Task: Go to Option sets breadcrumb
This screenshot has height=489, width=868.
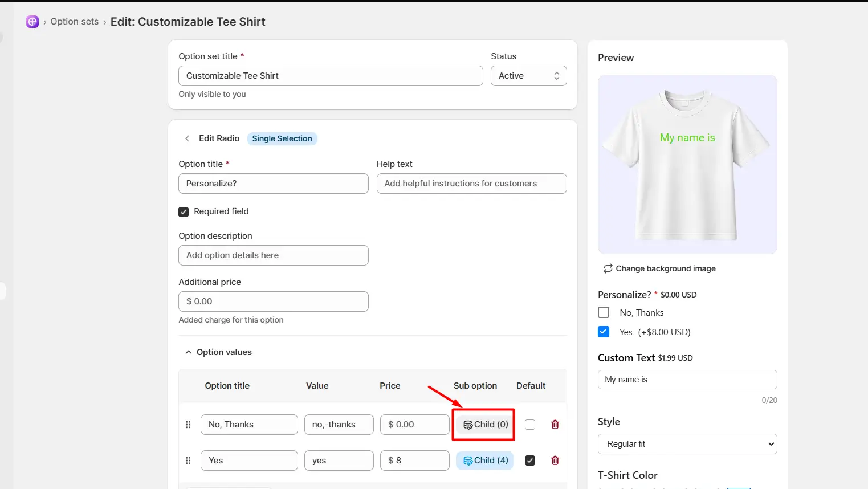Action: tap(75, 22)
